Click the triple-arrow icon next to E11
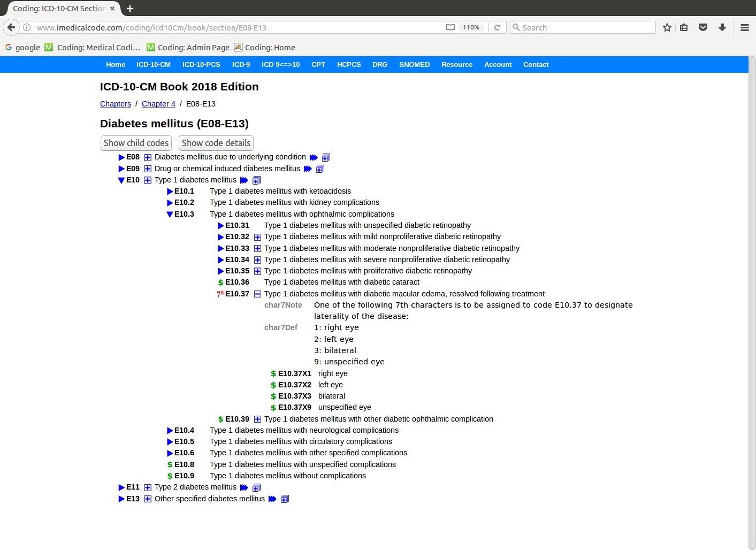 point(244,487)
